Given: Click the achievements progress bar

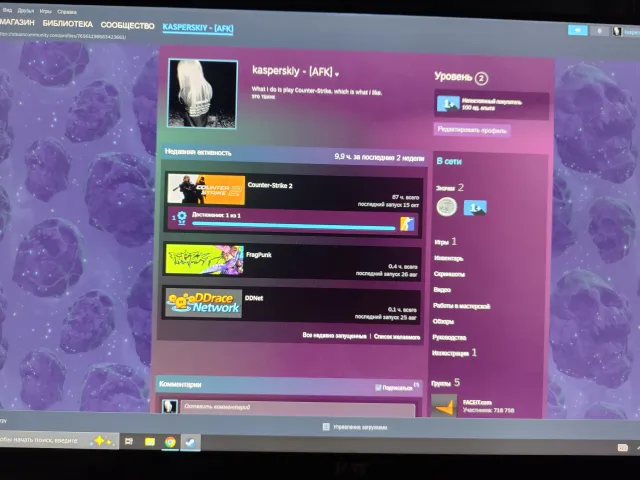Looking at the screenshot, I should point(294,226).
